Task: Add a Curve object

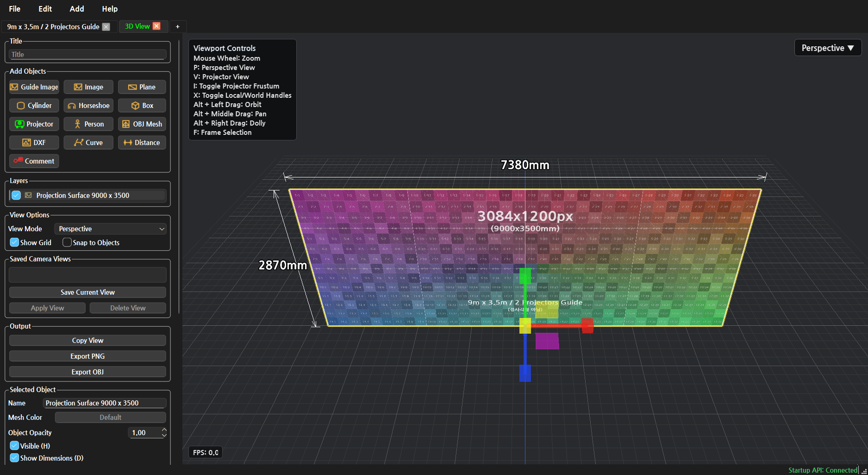Action: [x=88, y=143]
